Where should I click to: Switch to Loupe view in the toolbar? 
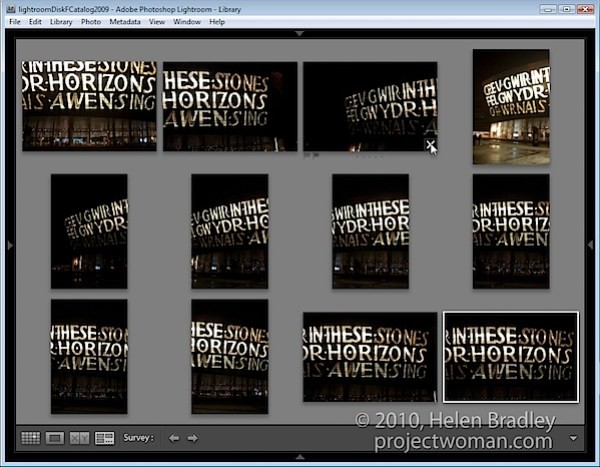55,438
